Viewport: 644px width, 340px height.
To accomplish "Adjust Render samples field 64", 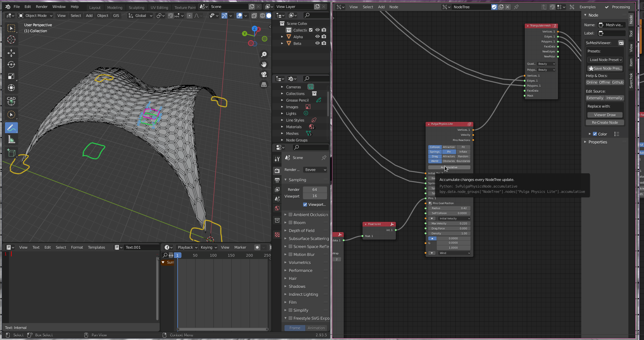I will coord(315,190).
